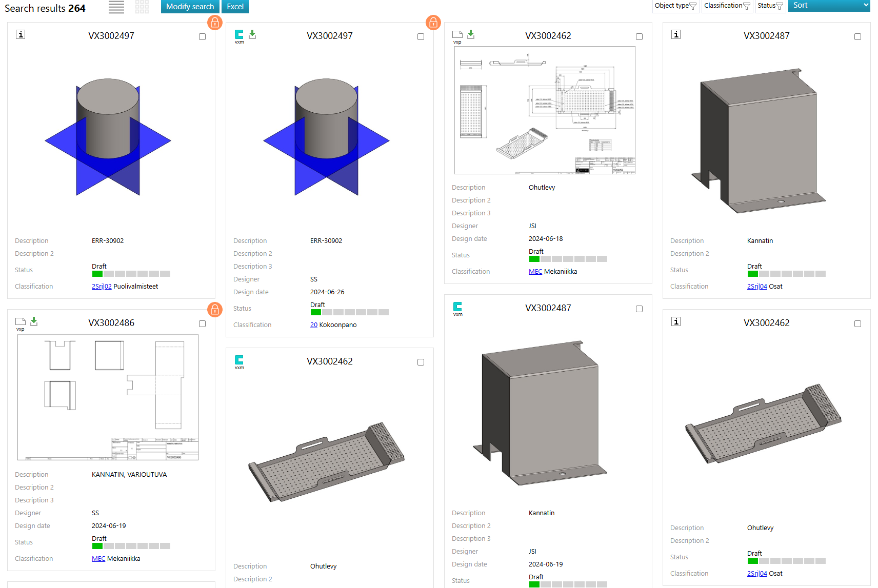This screenshot has height=588, width=878.
Task: Tick the checkbox for VX3002486
Action: (202, 324)
